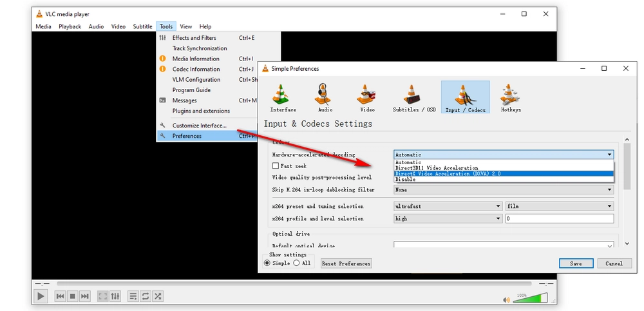
Task: Choose Preferences in Tools menu
Action: coord(207,136)
